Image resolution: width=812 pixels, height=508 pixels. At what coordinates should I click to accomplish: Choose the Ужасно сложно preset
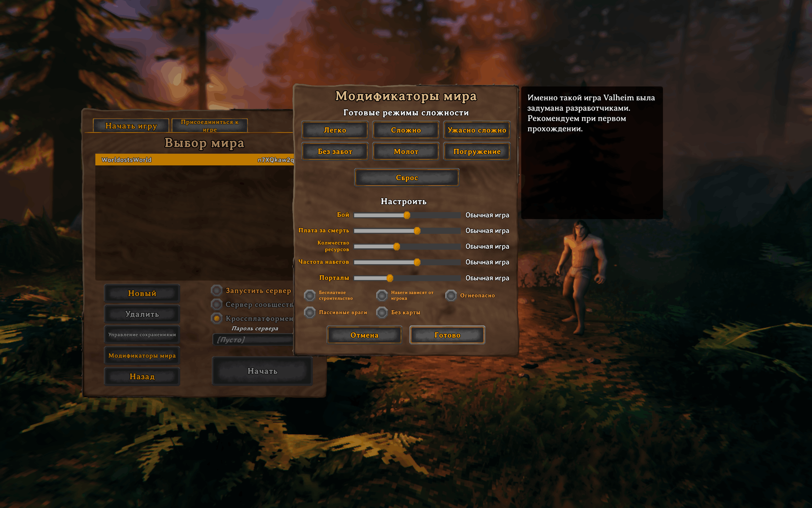click(x=477, y=130)
